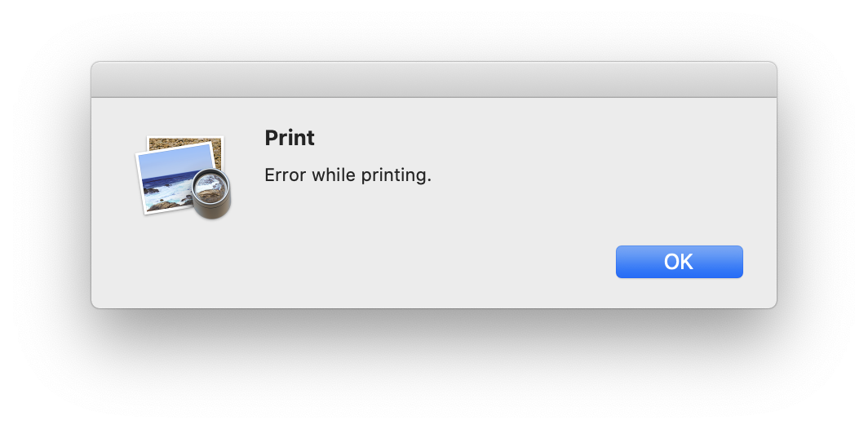
Task: Click the Preview app icon
Action: coord(183,177)
